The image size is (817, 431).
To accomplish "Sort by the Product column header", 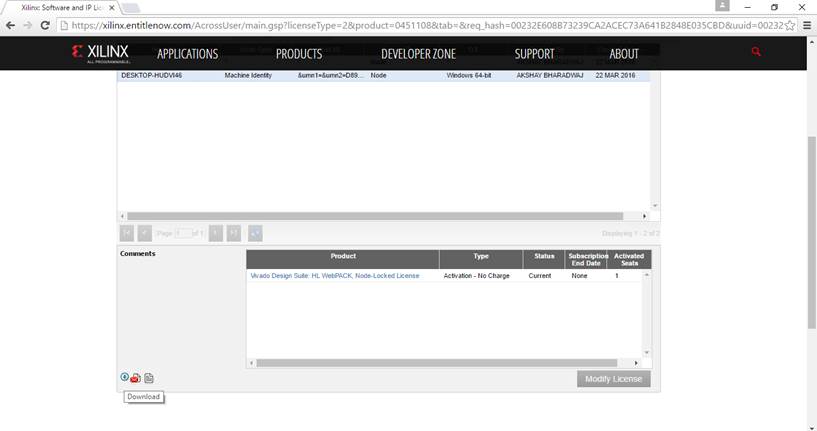I will pos(343,259).
